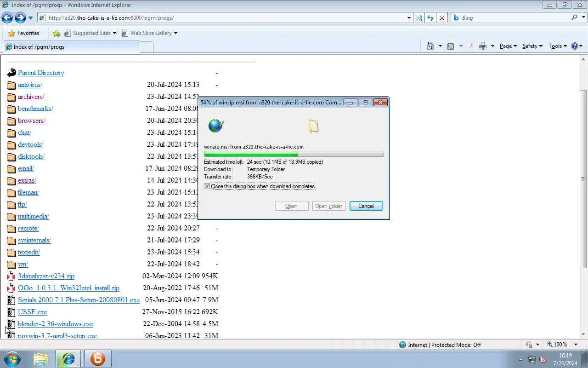This screenshot has height=368, width=588.
Task: Open the zoom level 100% control
Action: pos(557,345)
